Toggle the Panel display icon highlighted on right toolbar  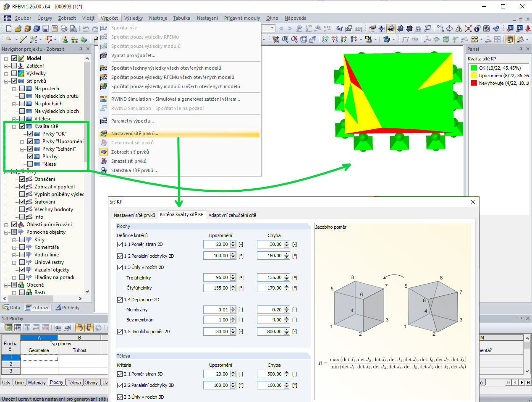click(510, 39)
